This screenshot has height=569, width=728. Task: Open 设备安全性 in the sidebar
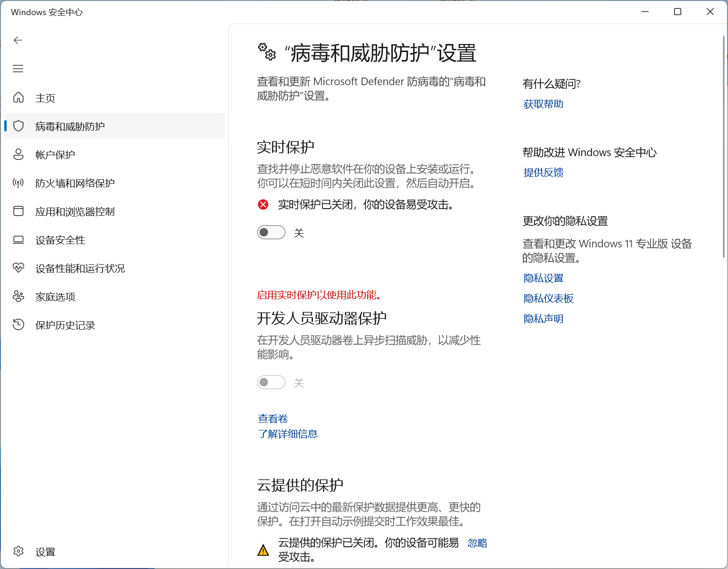[x=114, y=240]
